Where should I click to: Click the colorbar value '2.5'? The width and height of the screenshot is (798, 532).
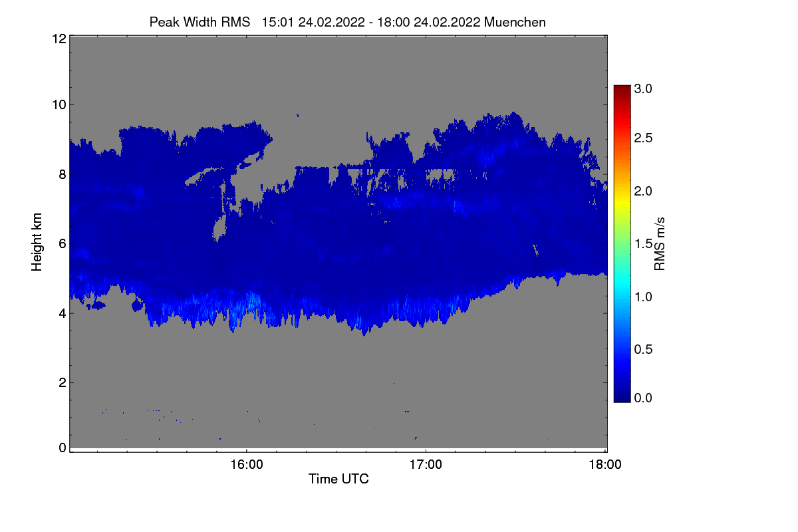click(x=643, y=138)
